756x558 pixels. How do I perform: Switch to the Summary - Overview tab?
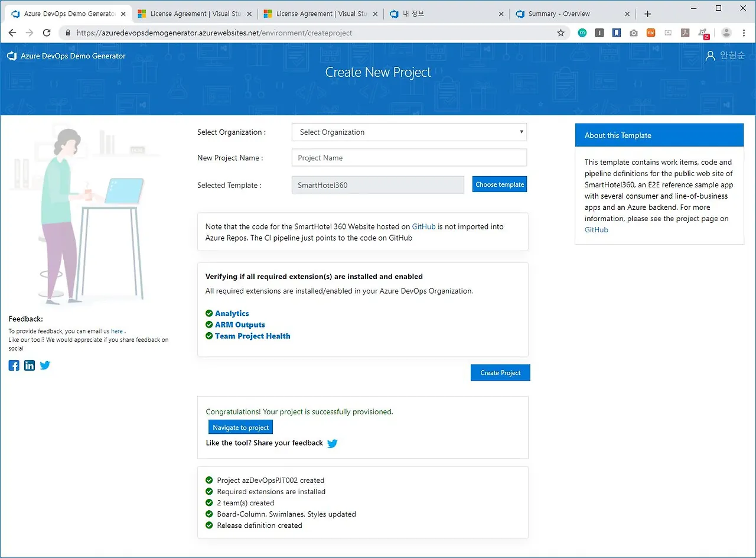572,14
